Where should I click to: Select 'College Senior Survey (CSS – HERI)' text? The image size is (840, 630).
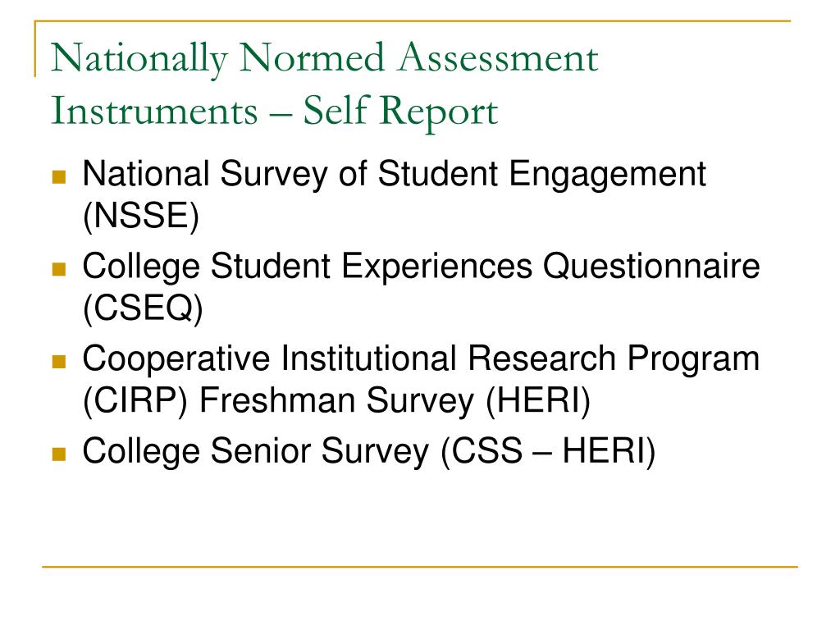point(369,452)
